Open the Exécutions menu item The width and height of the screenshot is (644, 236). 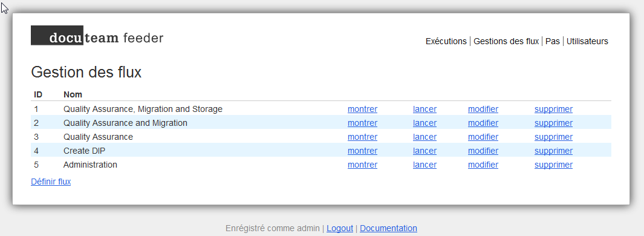point(446,41)
